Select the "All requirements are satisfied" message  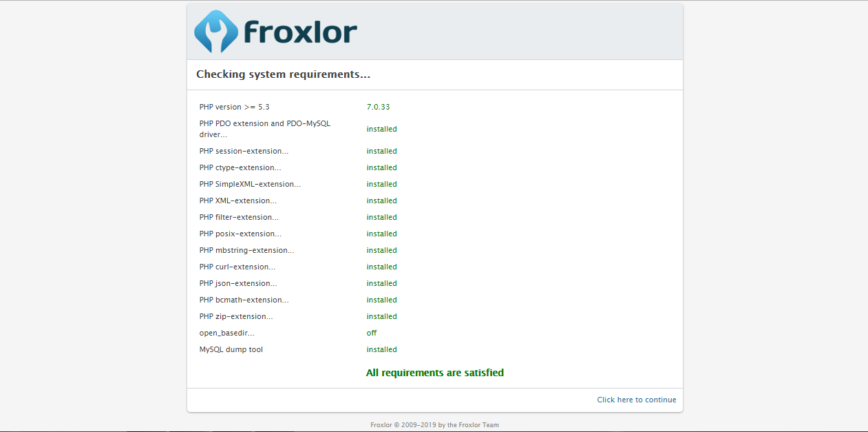[x=435, y=372]
